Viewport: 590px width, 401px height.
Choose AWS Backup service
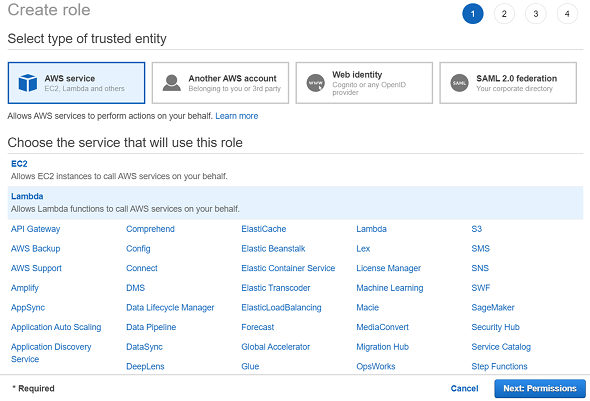(x=35, y=248)
